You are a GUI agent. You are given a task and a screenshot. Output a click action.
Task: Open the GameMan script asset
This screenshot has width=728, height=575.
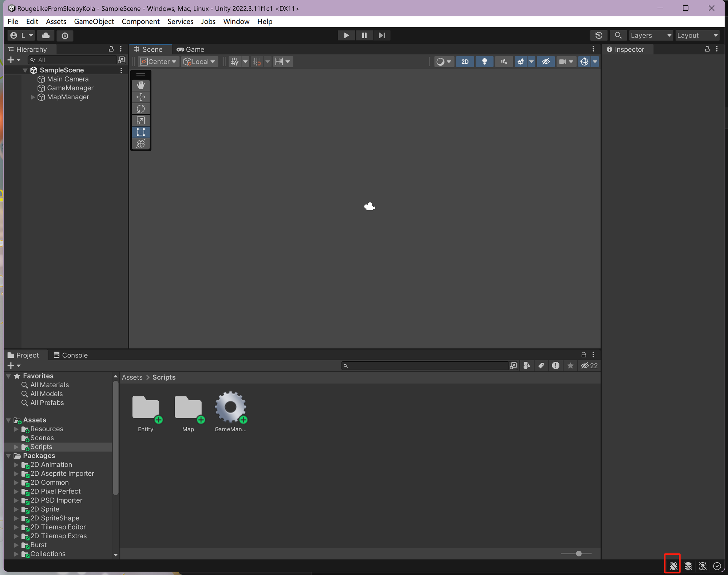coord(230,408)
